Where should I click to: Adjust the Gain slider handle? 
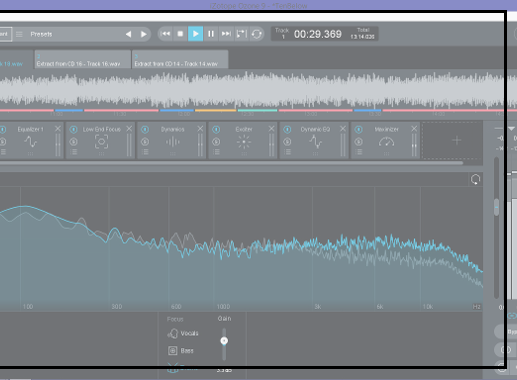point(224,341)
